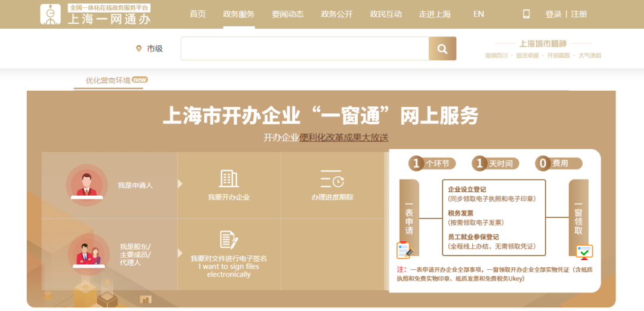Select the 优化营商环境 tab
The width and height of the screenshot is (644, 311).
[x=107, y=80]
